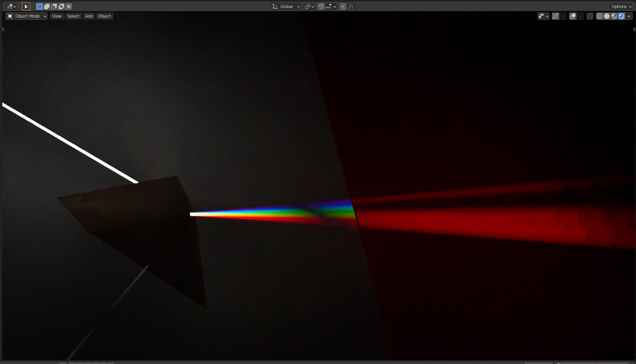Image resolution: width=636 pixels, height=364 pixels.
Task: Choose 'Set a new selection' mode icon
Action: point(39,7)
